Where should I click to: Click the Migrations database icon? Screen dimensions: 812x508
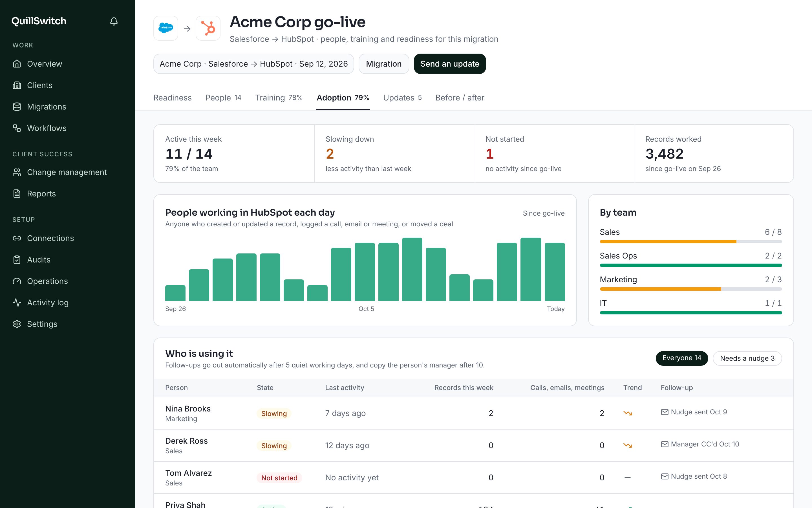point(17,107)
